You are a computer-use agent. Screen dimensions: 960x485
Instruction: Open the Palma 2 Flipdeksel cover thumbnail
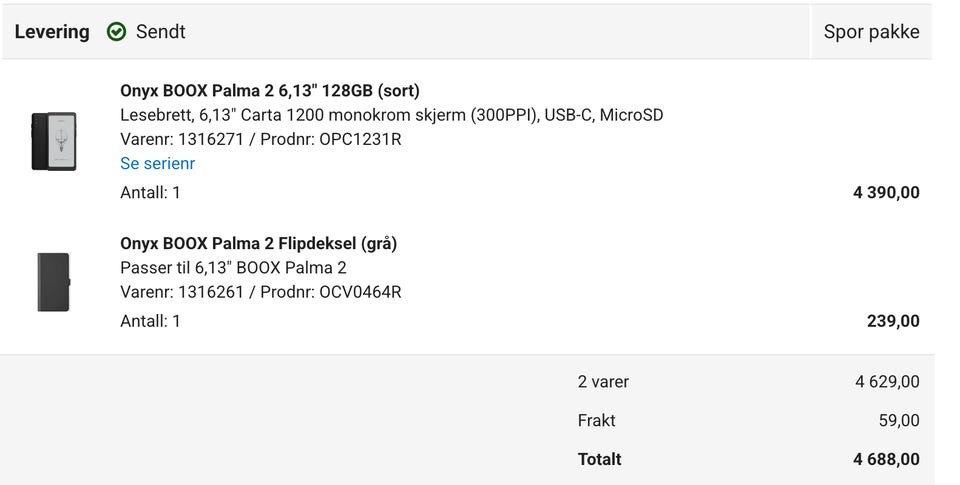(54, 282)
